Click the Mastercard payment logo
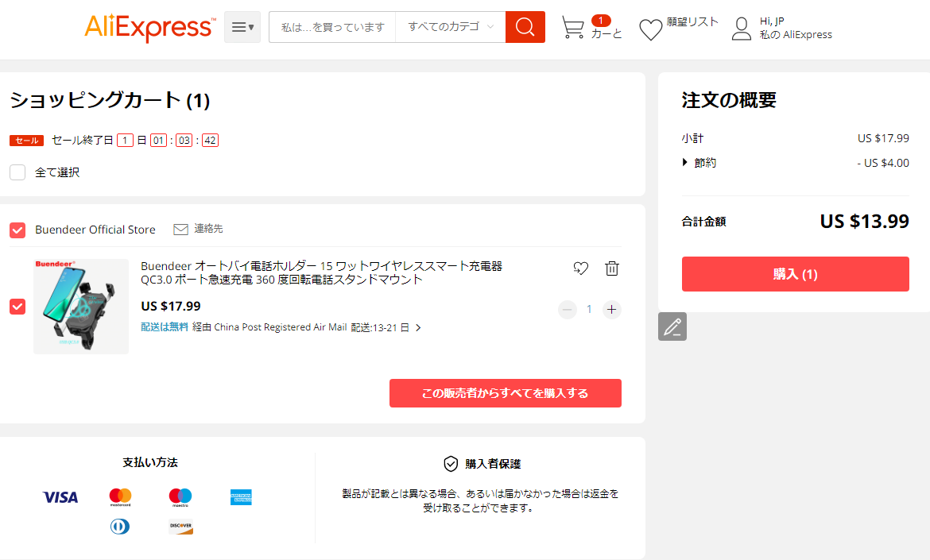Viewport: 930px width, 560px height. [x=120, y=497]
